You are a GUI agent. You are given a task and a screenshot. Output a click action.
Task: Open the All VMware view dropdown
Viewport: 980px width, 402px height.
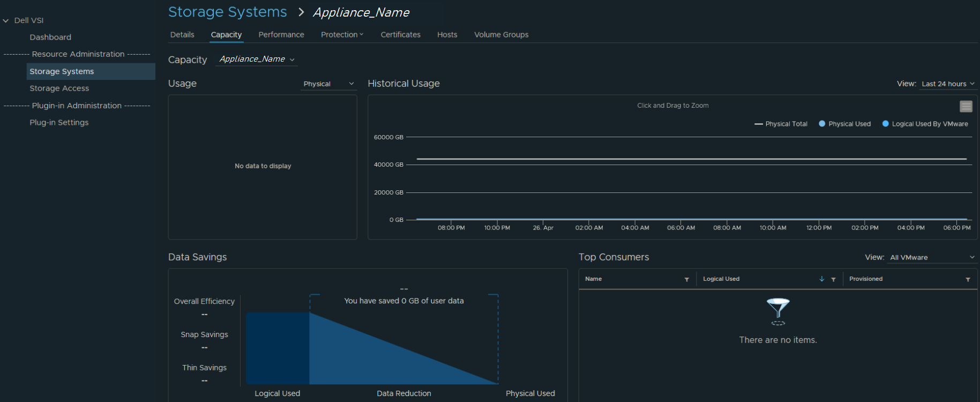pyautogui.click(x=932, y=257)
